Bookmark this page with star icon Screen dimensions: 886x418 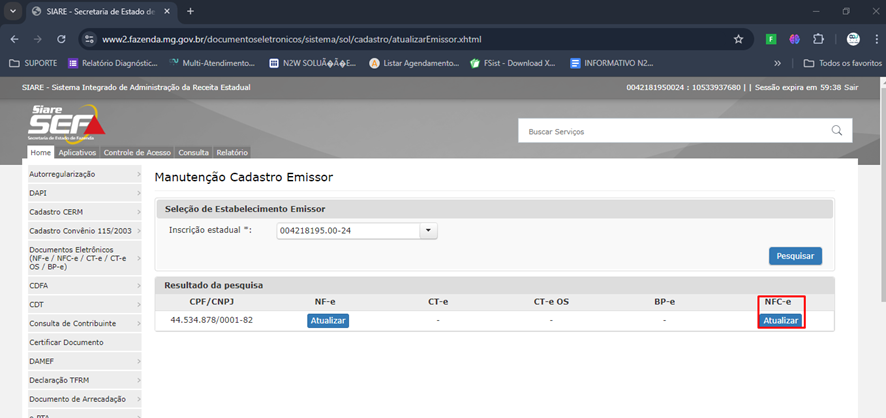pos(738,40)
